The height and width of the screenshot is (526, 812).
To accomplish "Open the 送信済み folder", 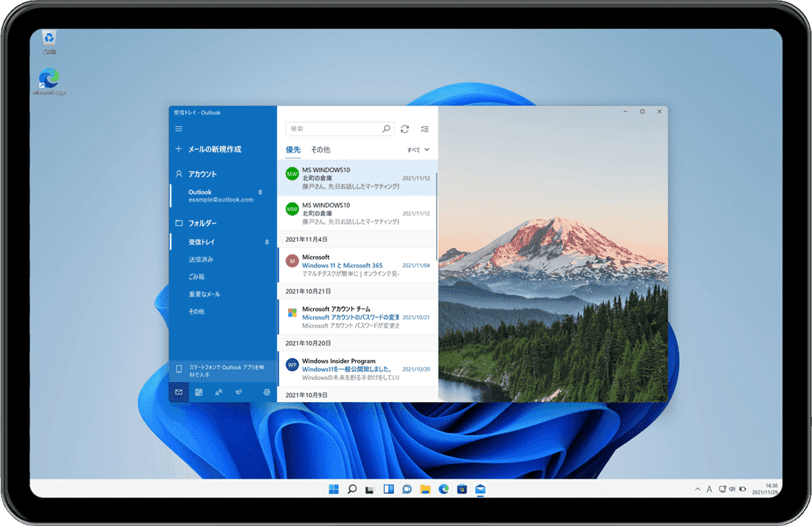I will tap(201, 260).
